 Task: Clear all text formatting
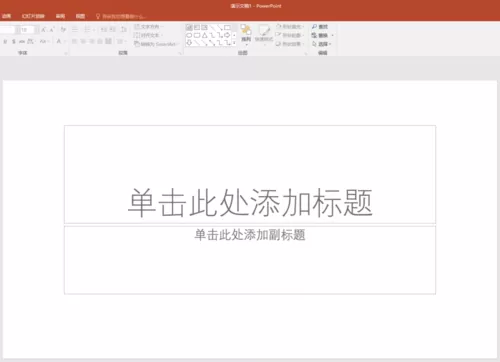[x=63, y=30]
